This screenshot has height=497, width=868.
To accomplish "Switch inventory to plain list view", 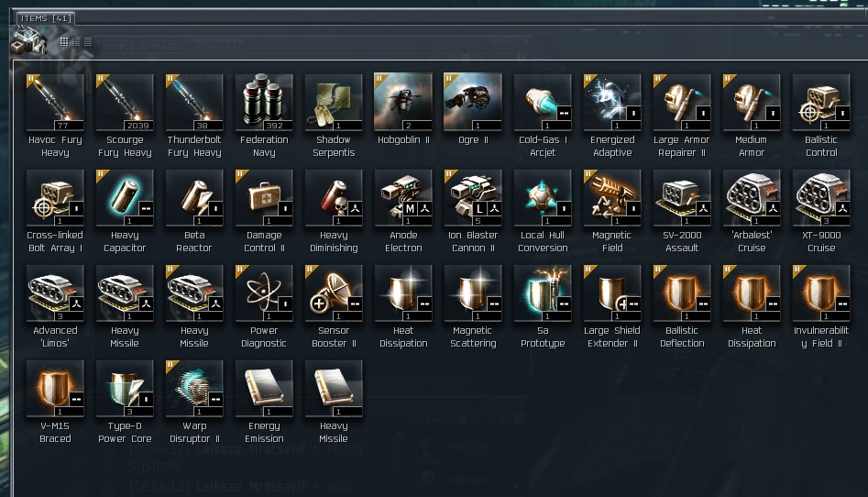I will click(x=88, y=41).
